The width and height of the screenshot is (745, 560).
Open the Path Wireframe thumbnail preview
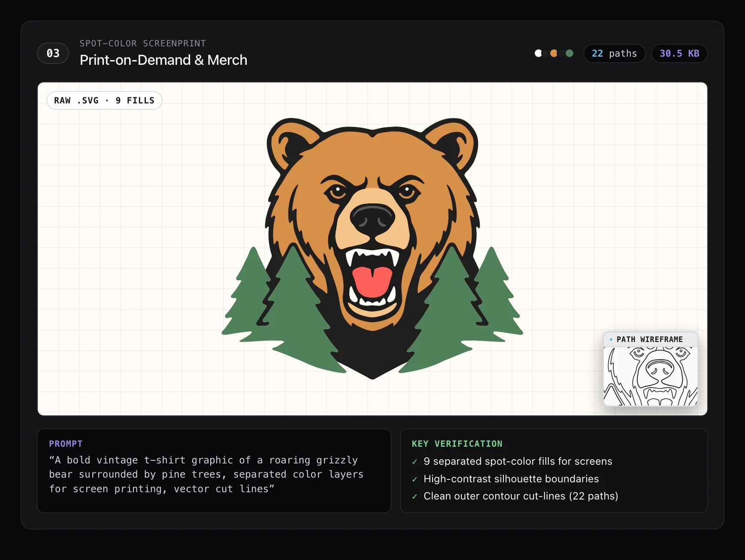coord(651,376)
